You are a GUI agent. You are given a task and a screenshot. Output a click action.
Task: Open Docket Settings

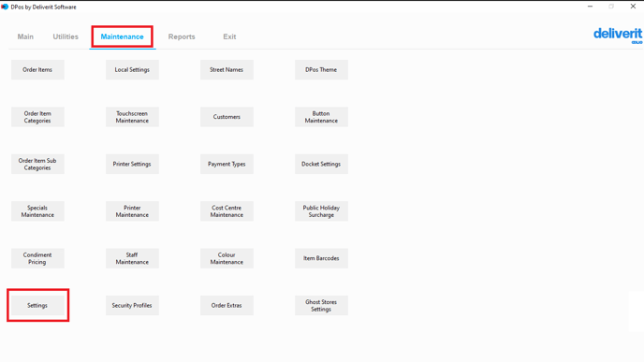click(x=321, y=165)
